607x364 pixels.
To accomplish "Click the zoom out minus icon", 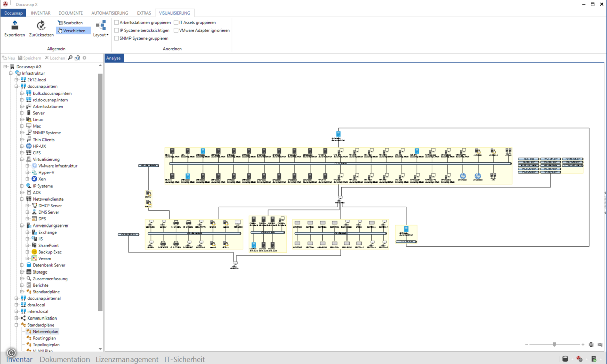I will (527, 345).
